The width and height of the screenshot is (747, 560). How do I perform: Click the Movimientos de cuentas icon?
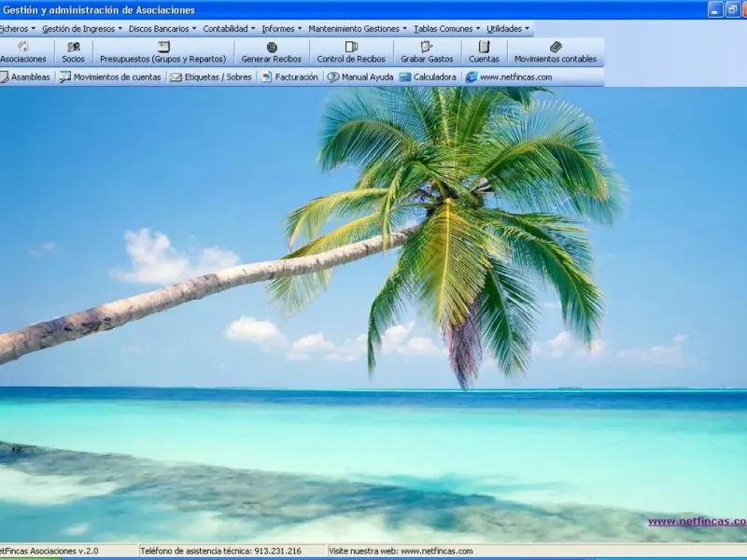point(64,77)
